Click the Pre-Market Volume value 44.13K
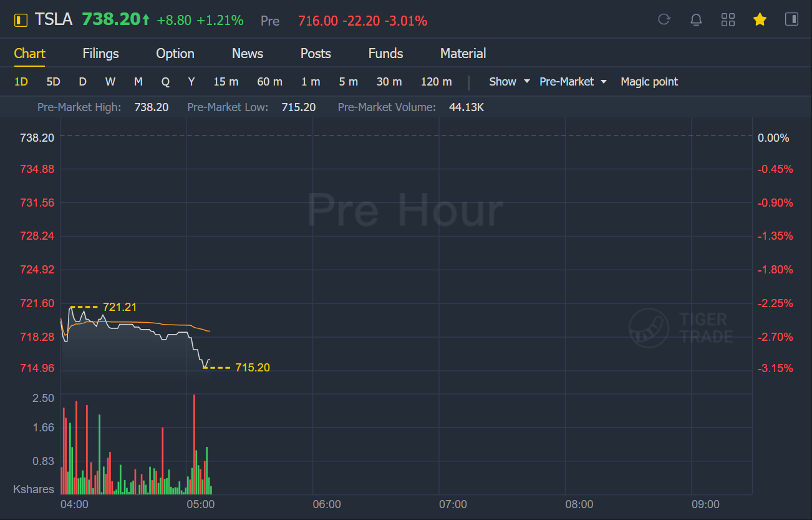 coord(466,107)
